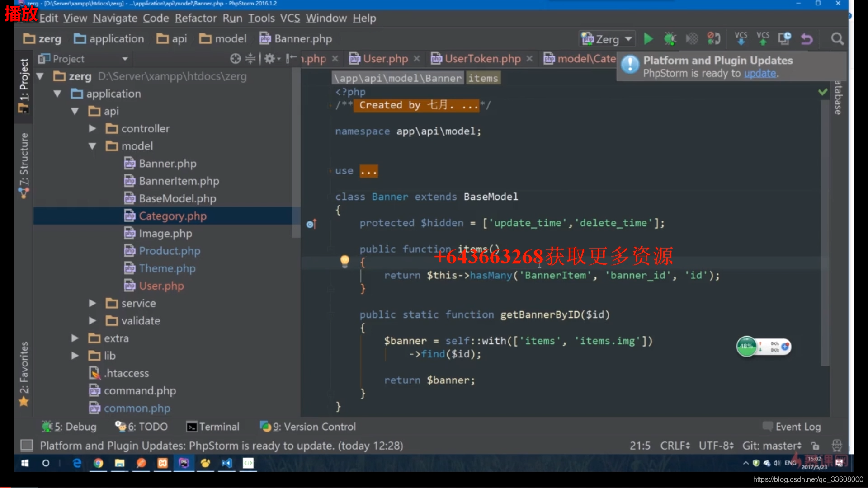Open the 5: Debug tool window

(x=69, y=427)
